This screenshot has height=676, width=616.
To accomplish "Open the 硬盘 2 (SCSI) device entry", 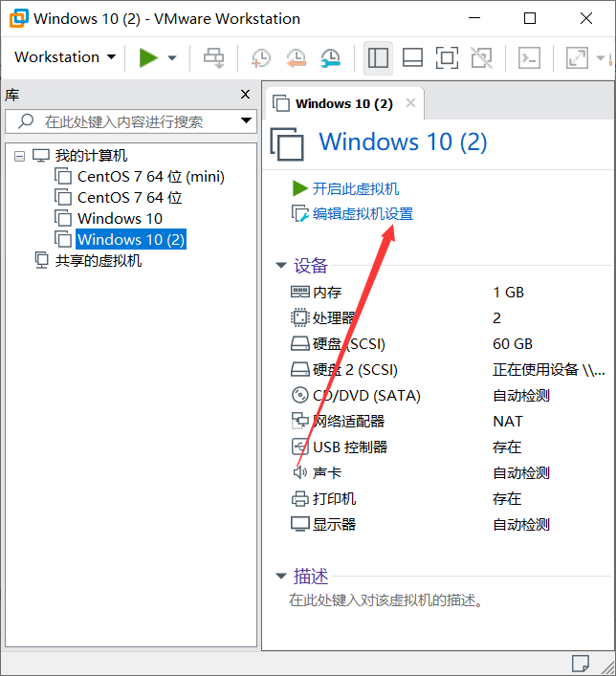I will click(355, 369).
